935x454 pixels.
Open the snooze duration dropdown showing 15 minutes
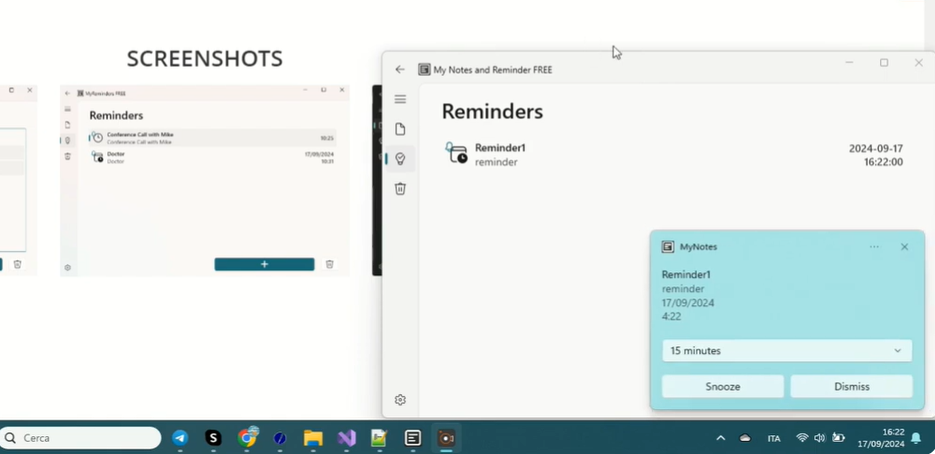[x=787, y=351]
